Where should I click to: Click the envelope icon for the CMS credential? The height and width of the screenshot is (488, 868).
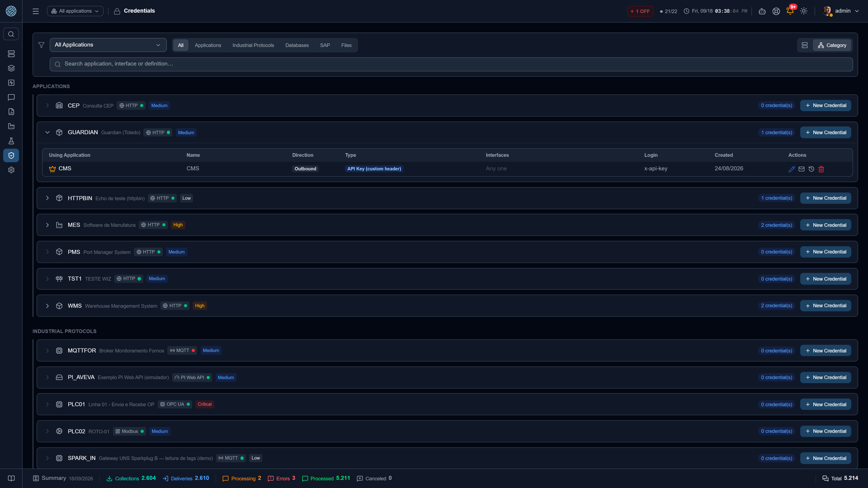point(802,169)
